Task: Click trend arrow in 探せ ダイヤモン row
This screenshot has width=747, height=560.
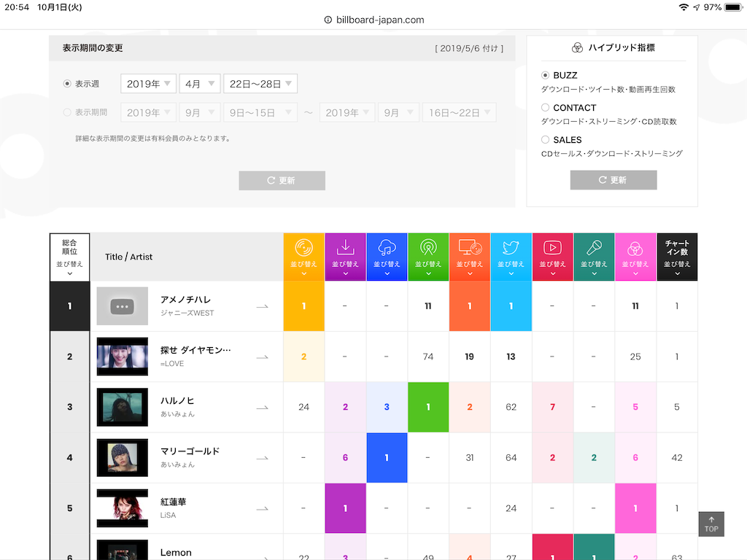Action: [x=262, y=357]
